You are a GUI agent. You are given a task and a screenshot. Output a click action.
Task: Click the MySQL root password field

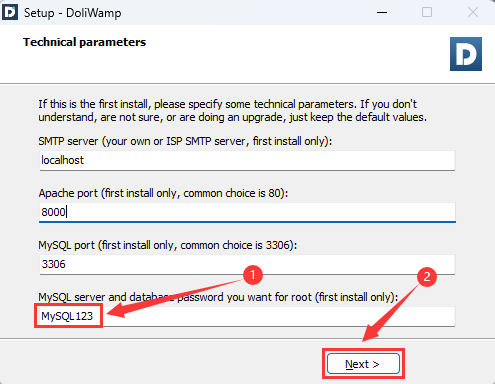[x=247, y=316]
